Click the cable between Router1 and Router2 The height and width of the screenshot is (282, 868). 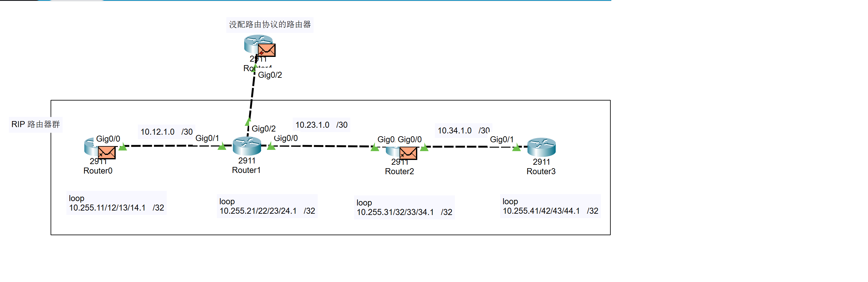click(x=323, y=146)
